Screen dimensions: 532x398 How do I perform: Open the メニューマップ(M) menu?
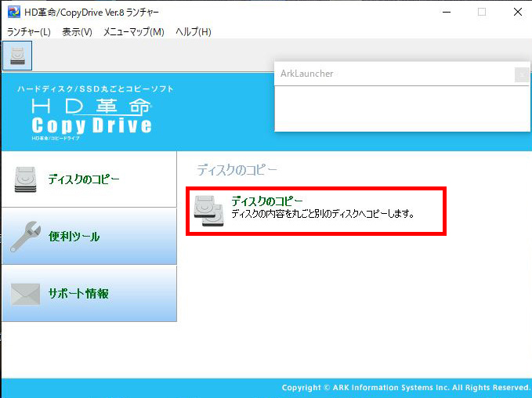tap(134, 32)
